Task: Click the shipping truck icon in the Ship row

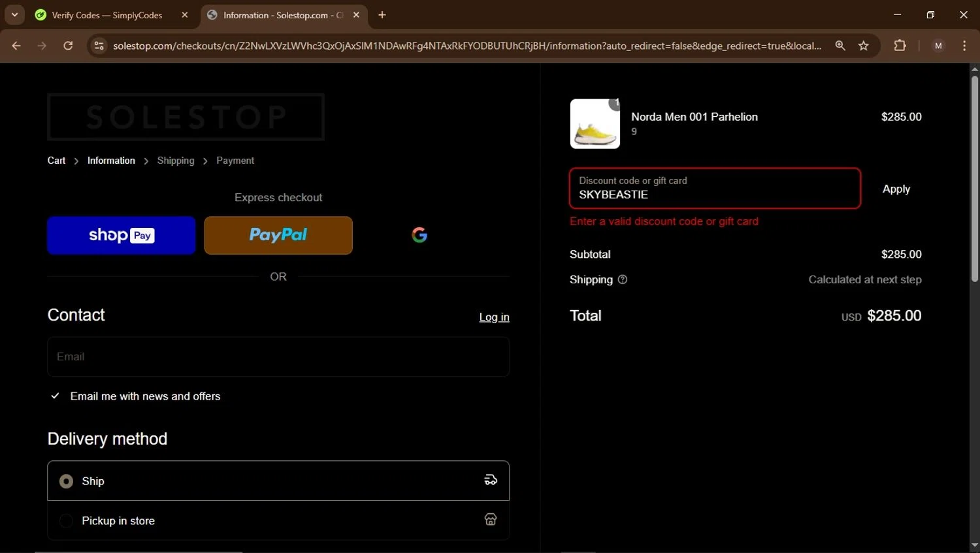Action: pyautogui.click(x=491, y=481)
